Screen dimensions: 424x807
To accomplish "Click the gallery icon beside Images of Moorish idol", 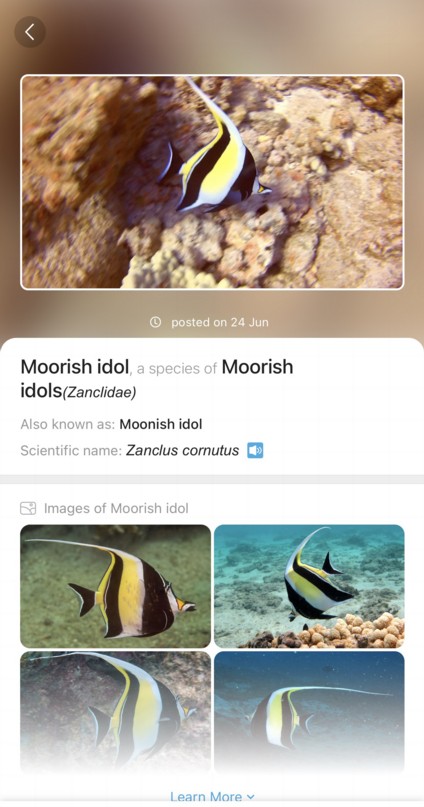I will [x=28, y=508].
